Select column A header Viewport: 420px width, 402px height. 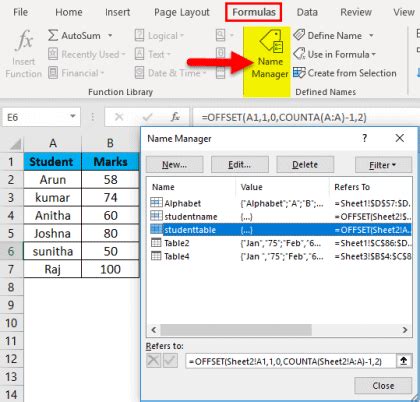coord(53,144)
